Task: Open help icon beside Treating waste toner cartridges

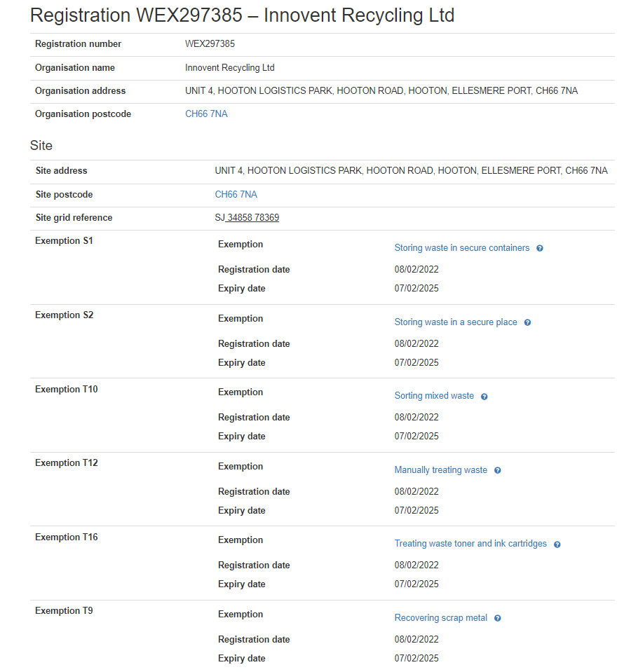Action: tap(557, 544)
